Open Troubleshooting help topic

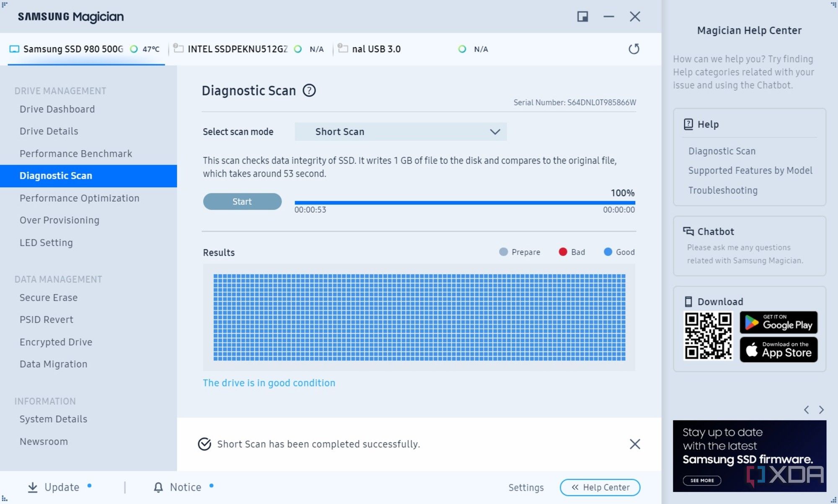[x=723, y=190]
